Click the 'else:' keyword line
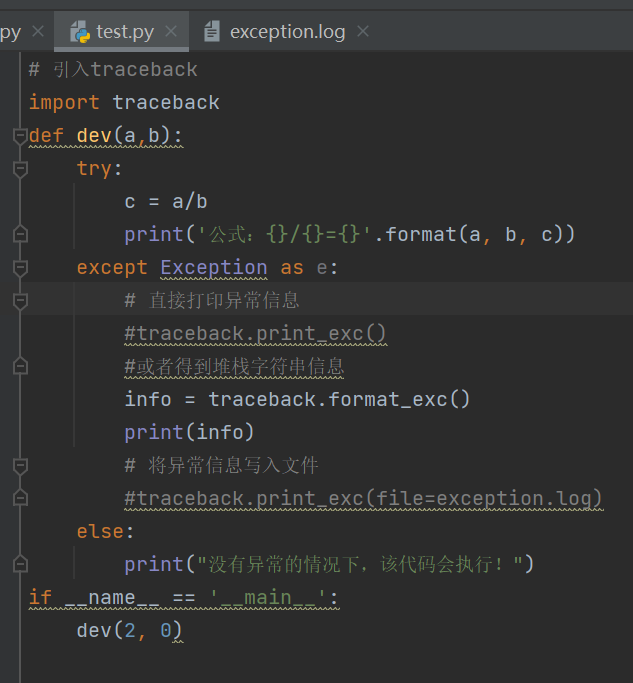Image resolution: width=633 pixels, height=683 pixels. click(105, 532)
